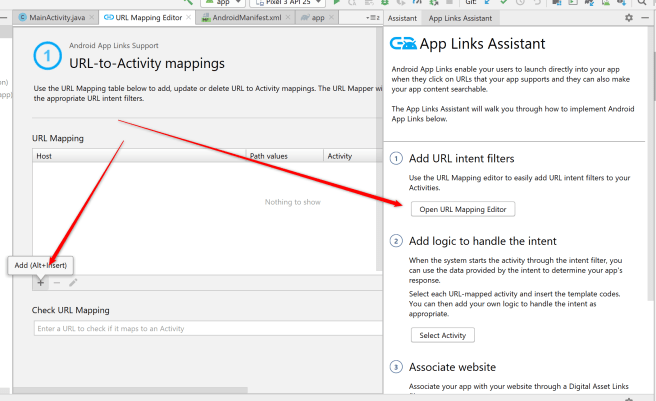Open the hidden editor tabs list
The height and width of the screenshot is (401, 656).
click(x=371, y=18)
